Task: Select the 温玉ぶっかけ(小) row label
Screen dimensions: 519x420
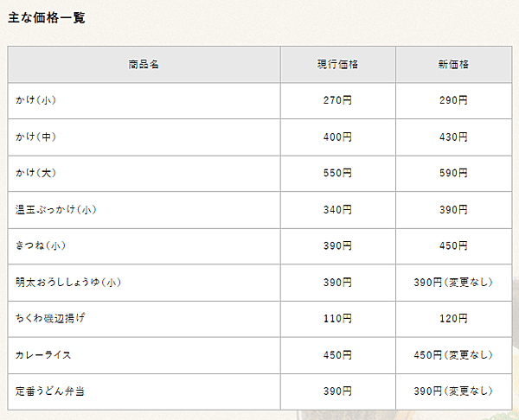Action: [x=144, y=210]
